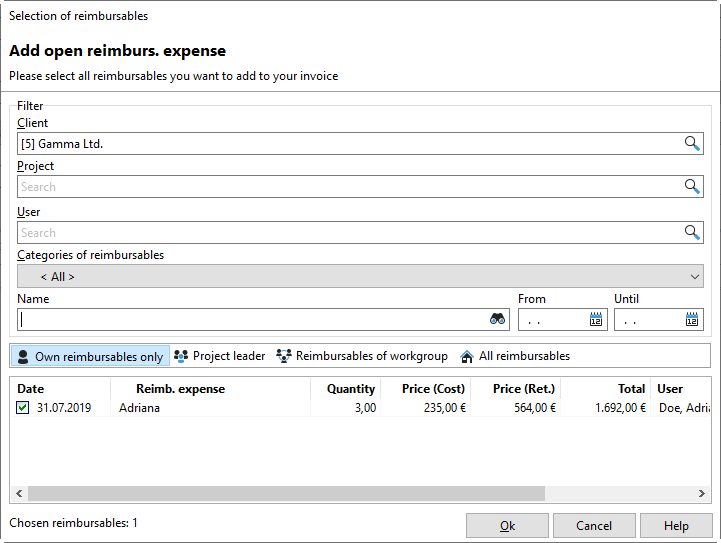Expand Categories of reimbursables dropdown
This screenshot has width=721, height=543.
[x=360, y=277]
